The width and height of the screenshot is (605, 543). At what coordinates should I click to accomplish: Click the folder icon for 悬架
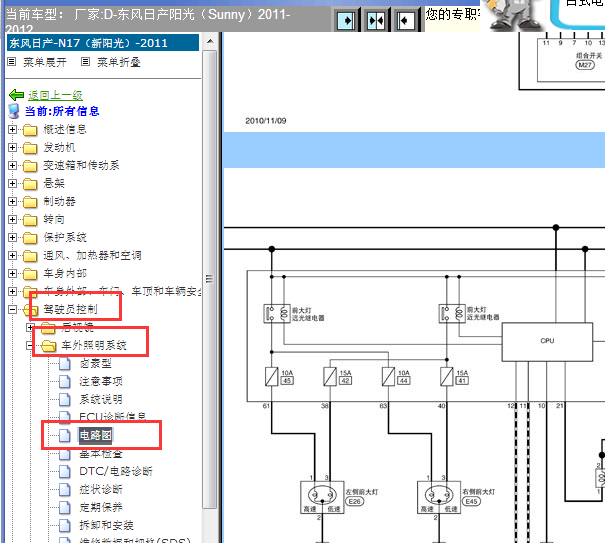[x=30, y=184]
